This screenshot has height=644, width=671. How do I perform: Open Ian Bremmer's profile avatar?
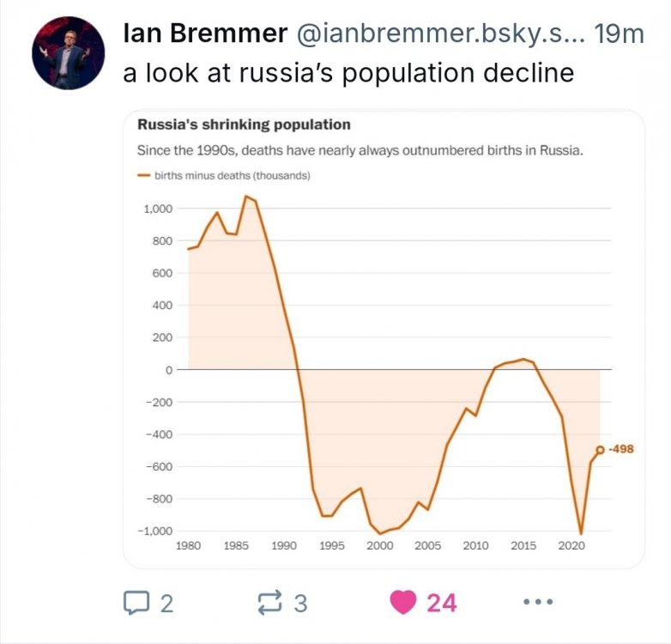pos(68,52)
